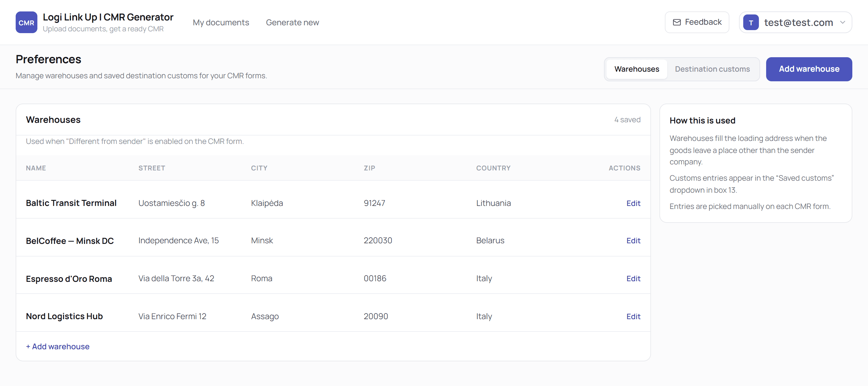The height and width of the screenshot is (386, 868).
Task: Click the Assago city cell
Action: (265, 317)
